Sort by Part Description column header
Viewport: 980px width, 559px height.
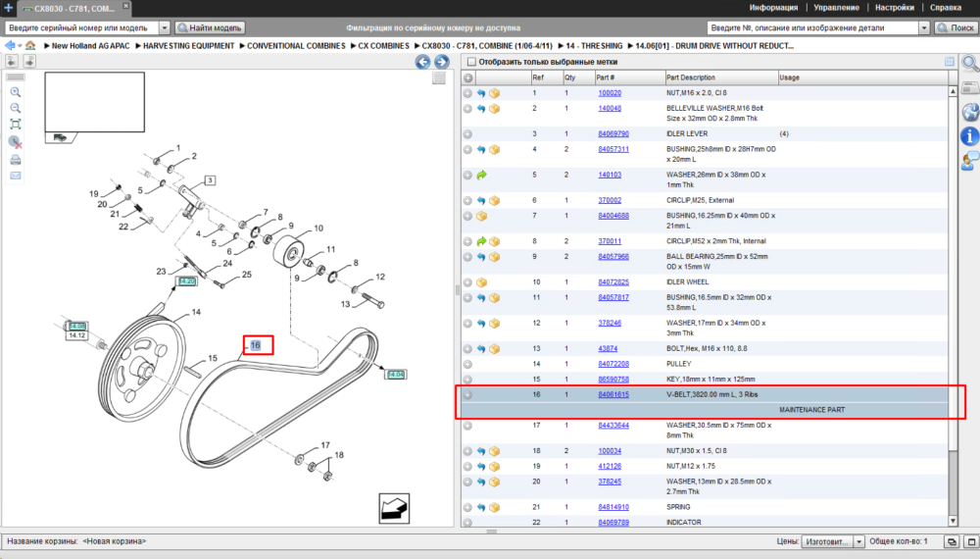[x=720, y=77]
